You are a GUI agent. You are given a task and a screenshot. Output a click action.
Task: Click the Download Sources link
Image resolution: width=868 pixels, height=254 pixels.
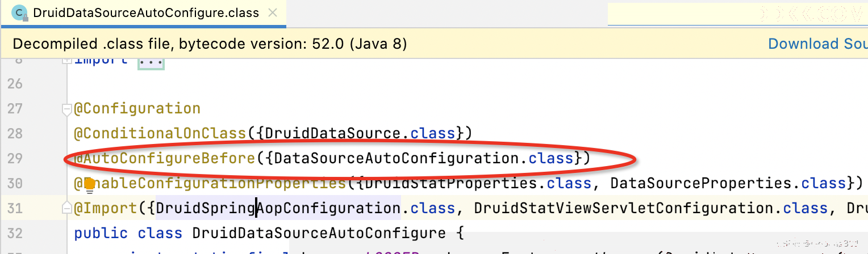pyautogui.click(x=818, y=44)
